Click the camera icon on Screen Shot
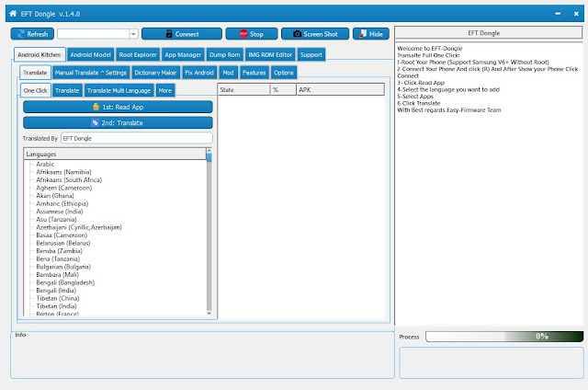588x390 pixels. tap(297, 34)
